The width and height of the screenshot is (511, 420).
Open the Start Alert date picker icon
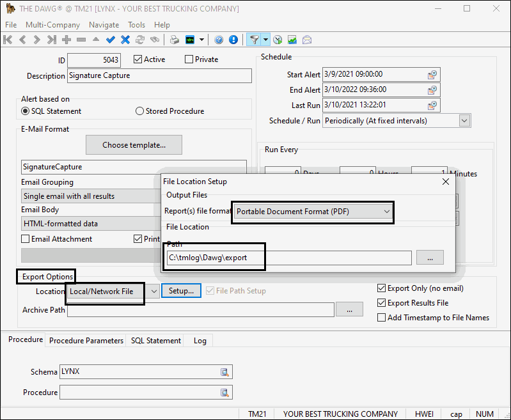[432, 75]
